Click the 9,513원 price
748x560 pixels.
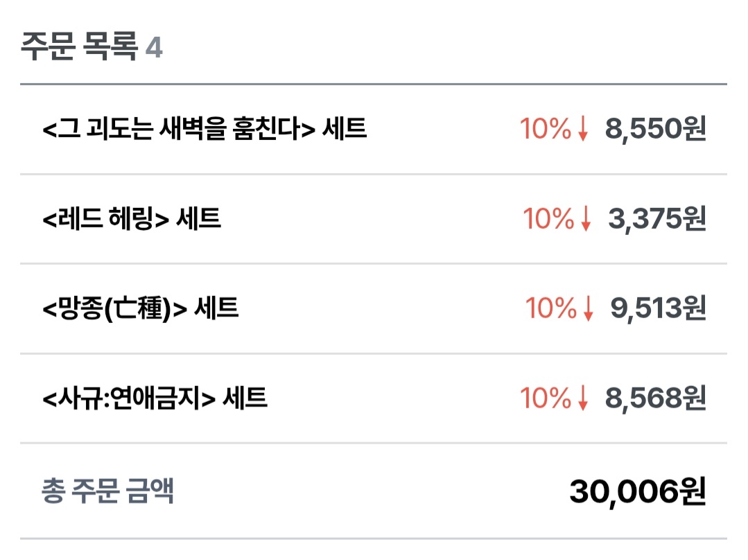pos(658,308)
